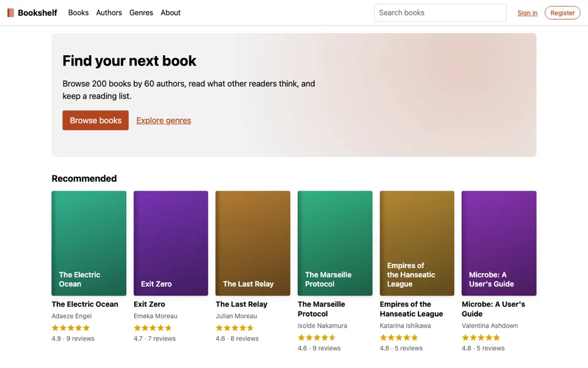Click The Last Relay title below cover
The width and height of the screenshot is (588, 368).
tap(241, 304)
